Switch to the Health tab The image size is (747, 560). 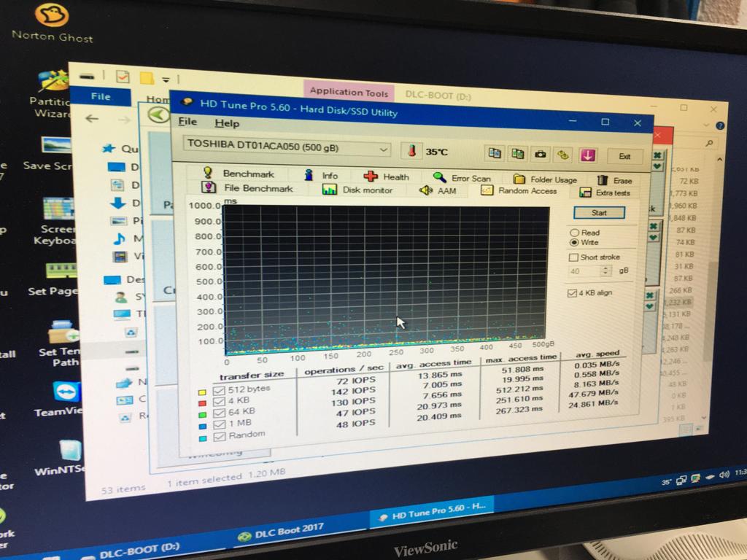click(x=387, y=176)
